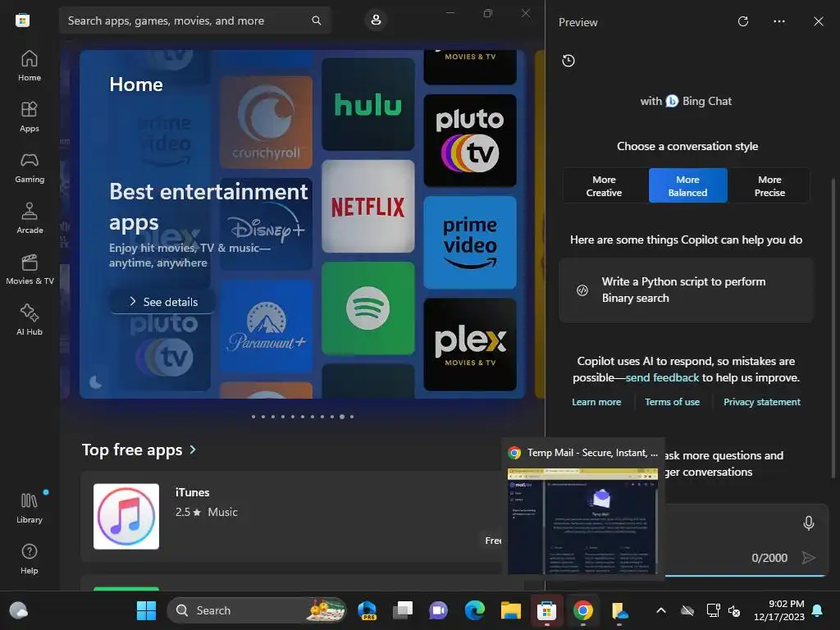The height and width of the screenshot is (630, 840).
Task: Open clock showing 9:02 PM
Action: click(x=779, y=610)
